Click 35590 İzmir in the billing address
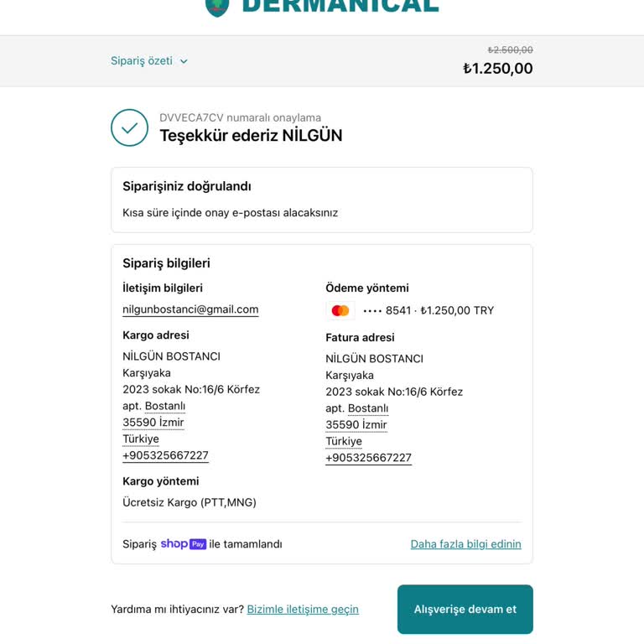This screenshot has width=644, height=644. [356, 425]
